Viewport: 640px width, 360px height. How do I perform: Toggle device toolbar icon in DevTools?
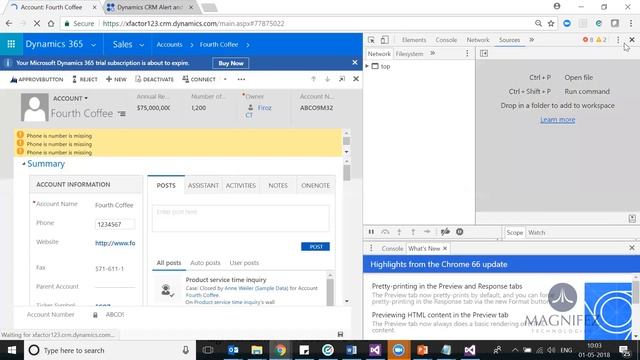[384, 40]
